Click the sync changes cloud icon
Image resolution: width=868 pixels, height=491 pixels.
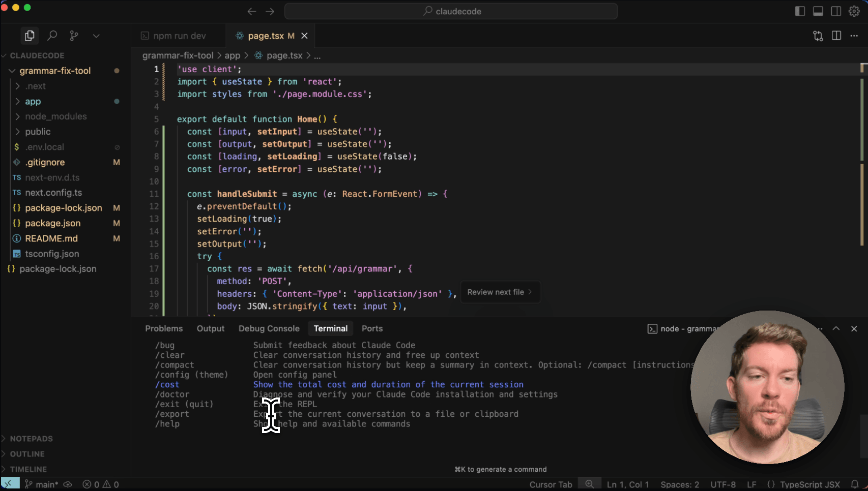pos(67,484)
